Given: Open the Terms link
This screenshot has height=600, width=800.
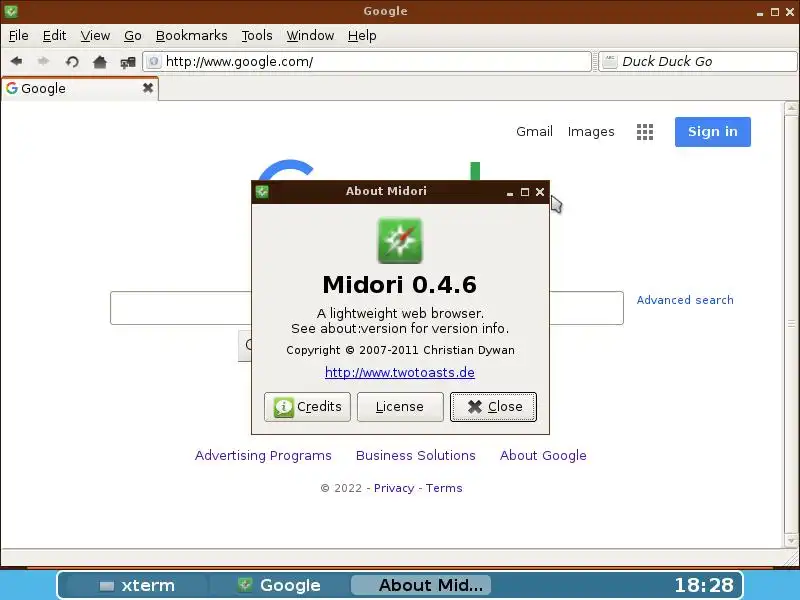Looking at the screenshot, I should tap(444, 488).
